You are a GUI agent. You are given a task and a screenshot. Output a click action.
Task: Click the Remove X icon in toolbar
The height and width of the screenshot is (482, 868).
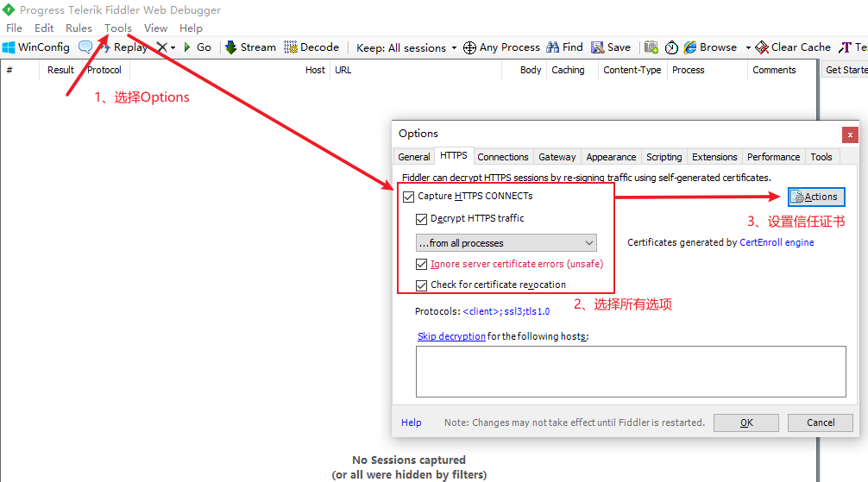click(161, 47)
